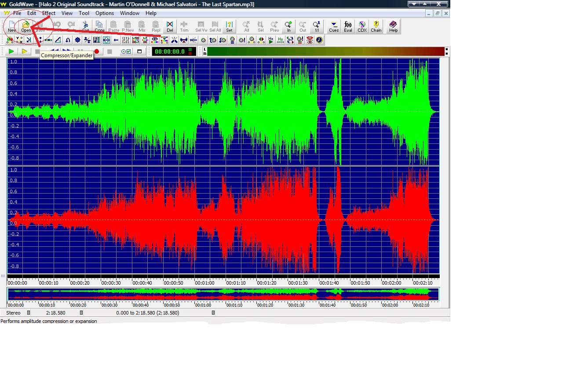
Task: Open the Cues cue points tool
Action: click(x=334, y=26)
